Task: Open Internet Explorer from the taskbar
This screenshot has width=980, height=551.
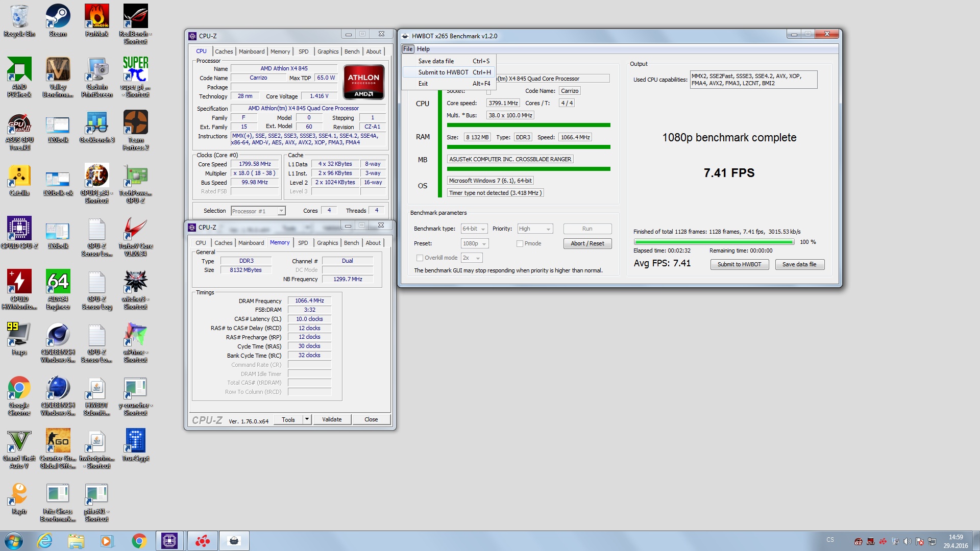Action: (45, 541)
